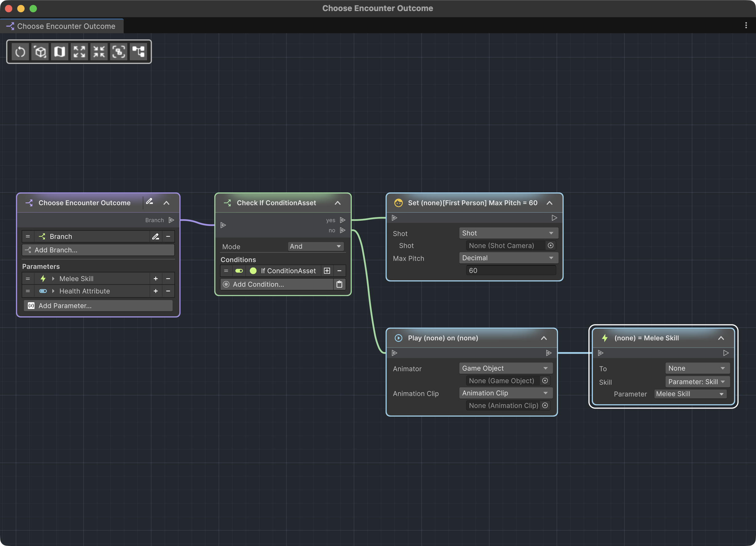Click the Branch output port arrow
Viewport: 756px width, 546px height.
[x=171, y=220]
